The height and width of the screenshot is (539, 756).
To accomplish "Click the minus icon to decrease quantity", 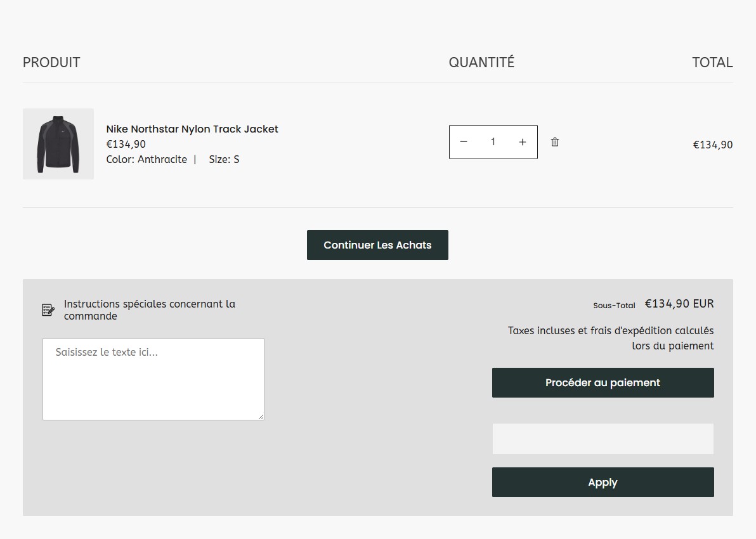I will pyautogui.click(x=464, y=142).
